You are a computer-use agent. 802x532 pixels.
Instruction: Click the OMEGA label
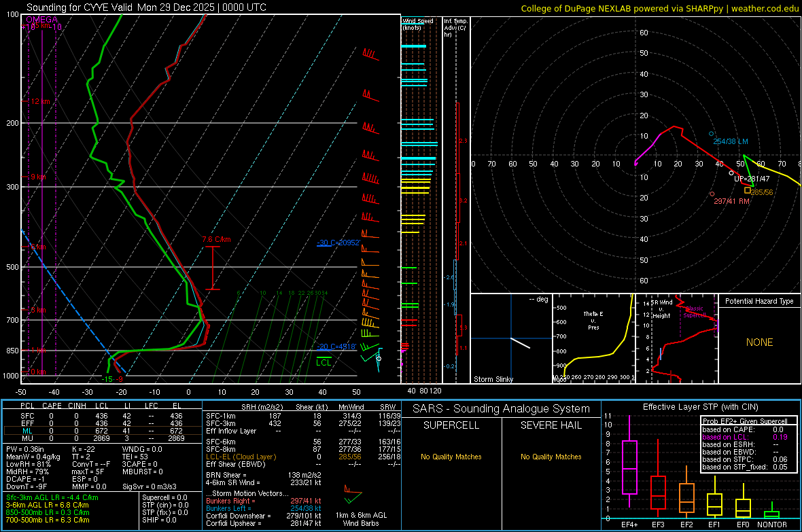42,20
